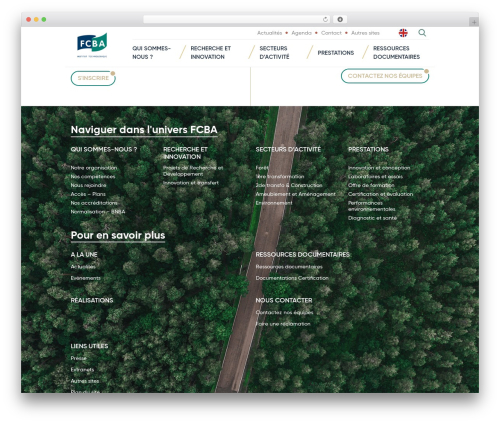Viewport: 500px width, 423px height.
Task: Open Documentations Certification link
Action: (x=292, y=278)
